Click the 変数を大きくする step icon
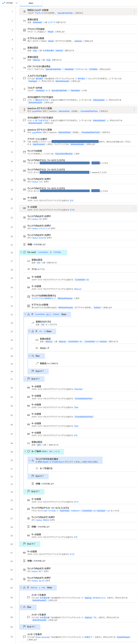 [x=33, y=323]
